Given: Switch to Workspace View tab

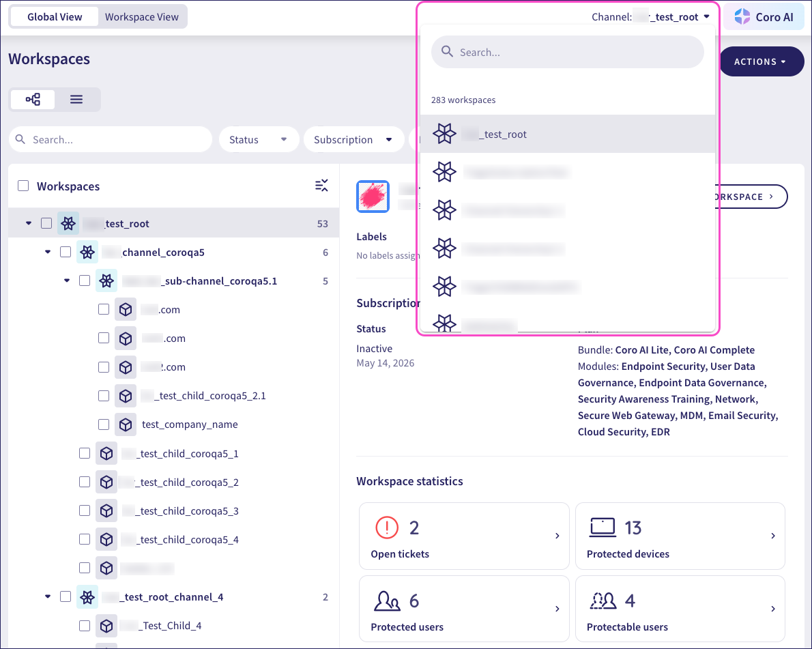Looking at the screenshot, I should (x=142, y=17).
